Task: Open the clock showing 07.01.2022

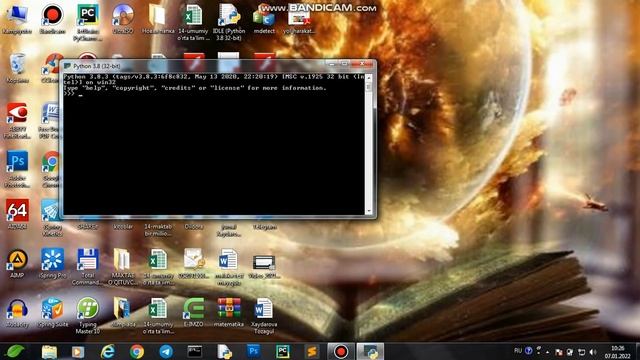Action: tap(618, 352)
